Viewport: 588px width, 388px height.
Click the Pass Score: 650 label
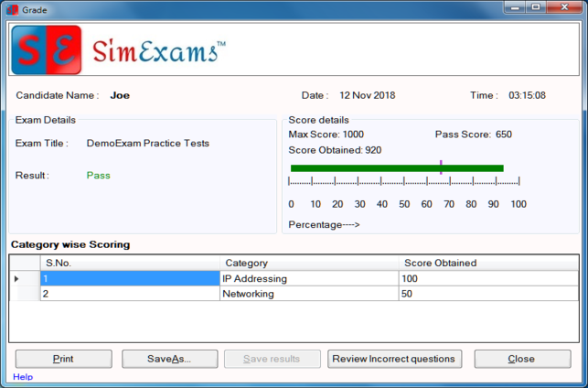[474, 135]
